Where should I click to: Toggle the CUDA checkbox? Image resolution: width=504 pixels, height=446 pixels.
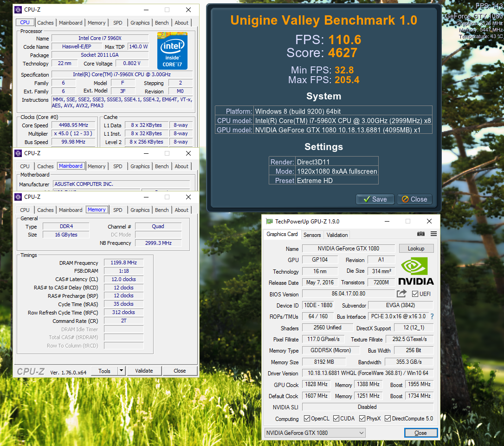coord(336,418)
